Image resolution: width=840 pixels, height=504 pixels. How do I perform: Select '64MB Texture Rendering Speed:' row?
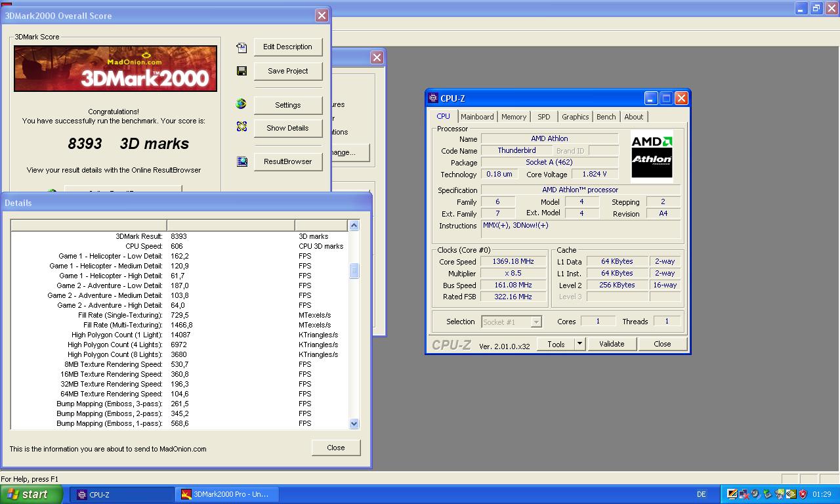pyautogui.click(x=179, y=394)
